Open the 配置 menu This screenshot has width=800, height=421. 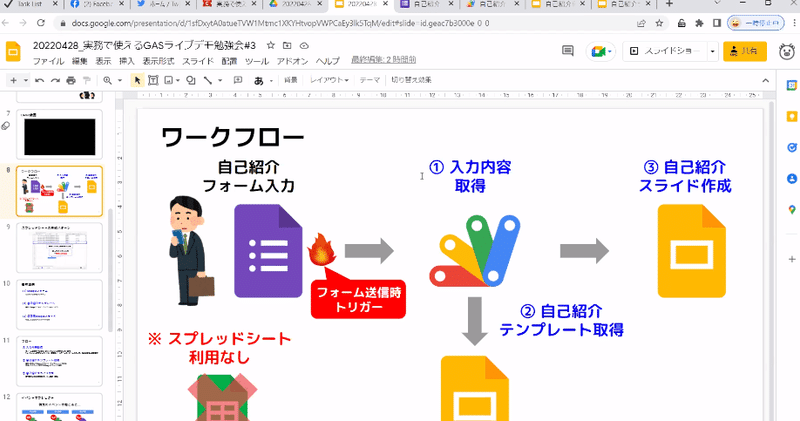229,61
